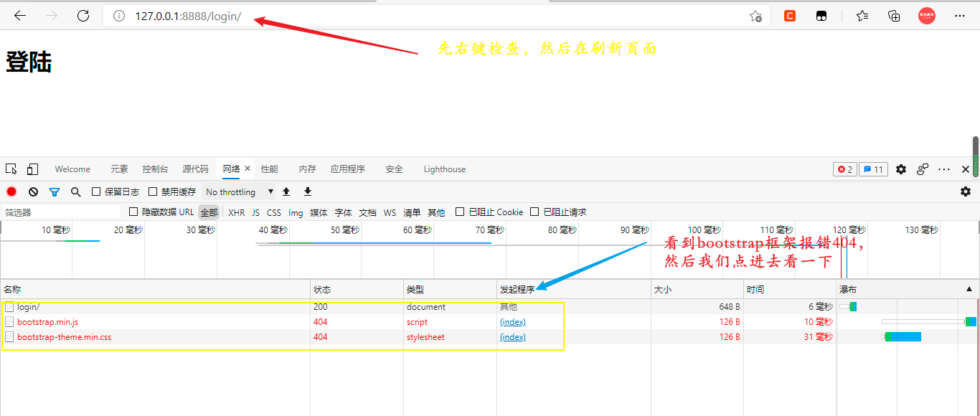Reload the login page
Screen dimensions: 980x416
(x=83, y=16)
